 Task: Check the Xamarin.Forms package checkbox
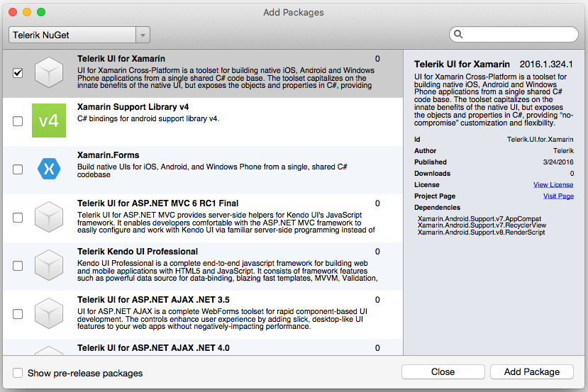tap(18, 169)
